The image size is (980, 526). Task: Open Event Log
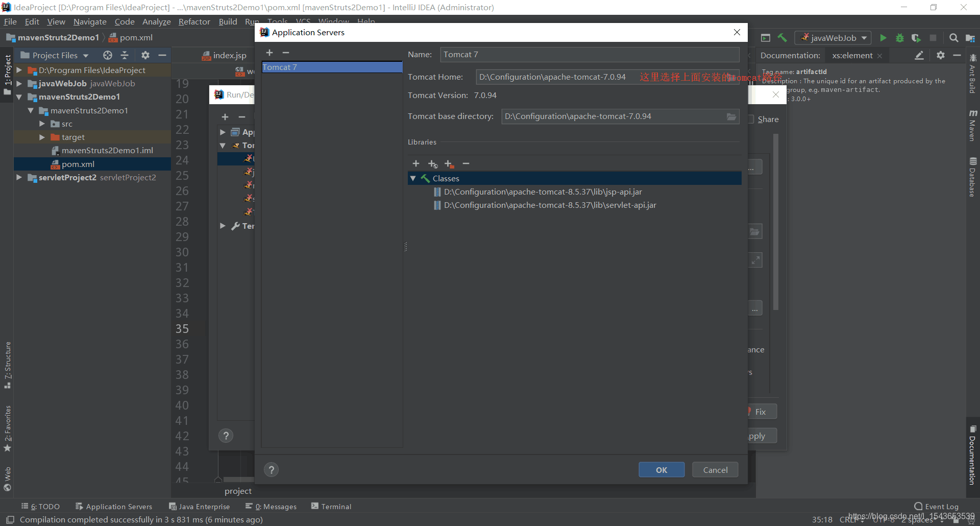[937, 507]
